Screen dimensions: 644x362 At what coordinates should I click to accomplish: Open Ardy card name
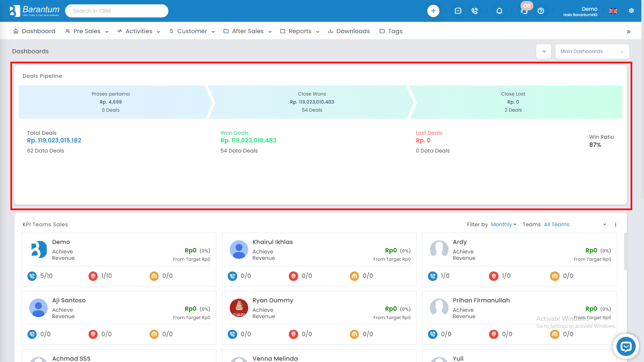(x=460, y=242)
